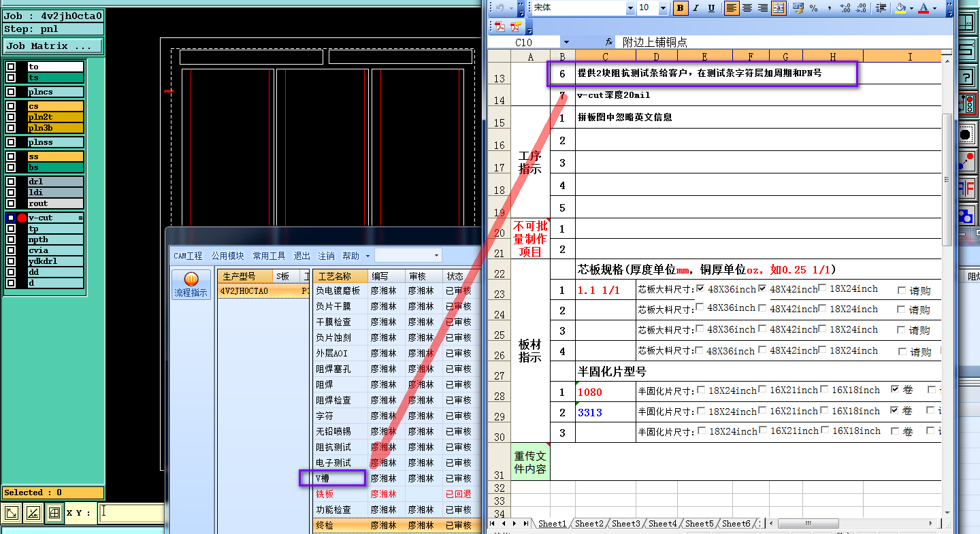This screenshot has height=534, width=980.
Task: Apply comma style formatting
Action: point(830,8)
